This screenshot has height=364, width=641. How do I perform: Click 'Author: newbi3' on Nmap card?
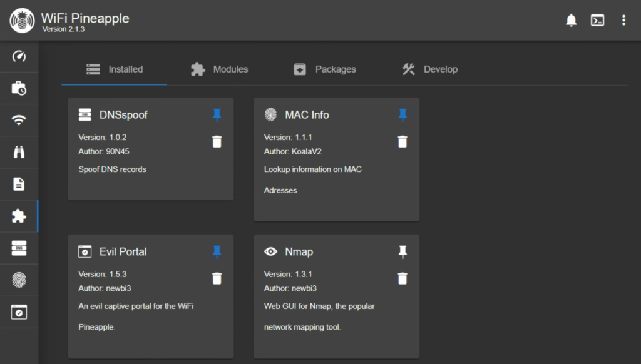(x=290, y=288)
